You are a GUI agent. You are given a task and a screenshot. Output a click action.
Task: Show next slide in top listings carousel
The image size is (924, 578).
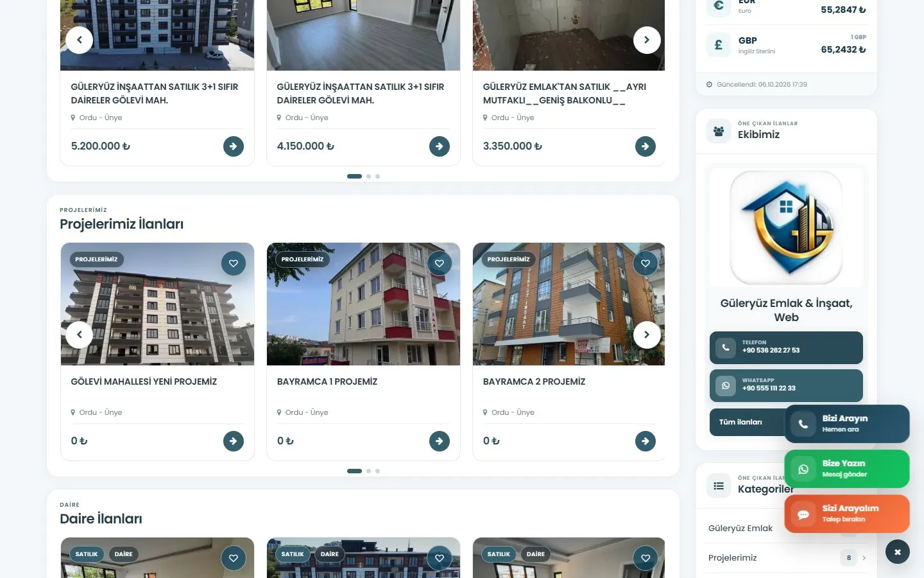(x=647, y=40)
